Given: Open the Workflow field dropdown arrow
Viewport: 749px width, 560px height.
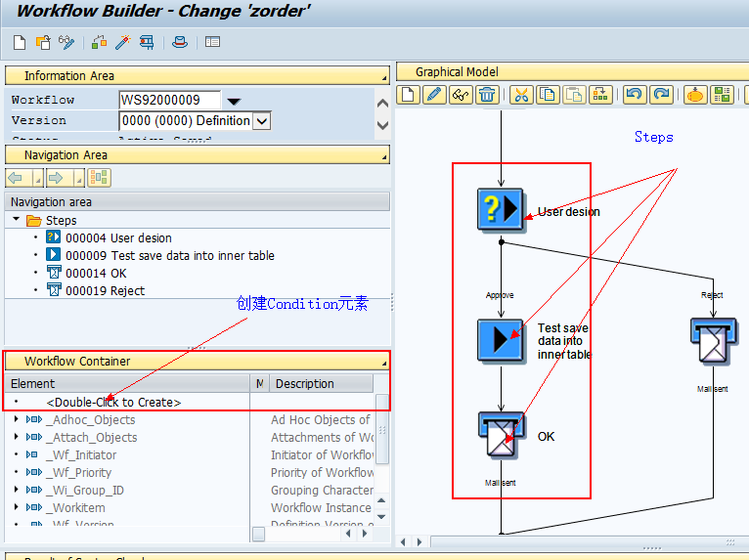Looking at the screenshot, I should point(234,102).
